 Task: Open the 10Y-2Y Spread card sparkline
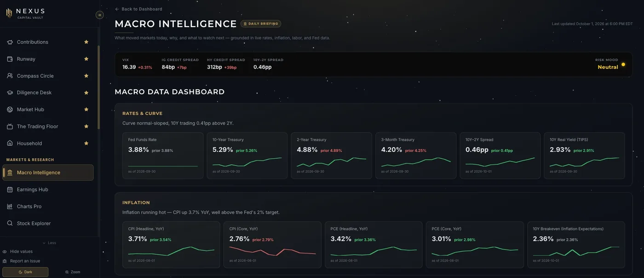(500, 162)
